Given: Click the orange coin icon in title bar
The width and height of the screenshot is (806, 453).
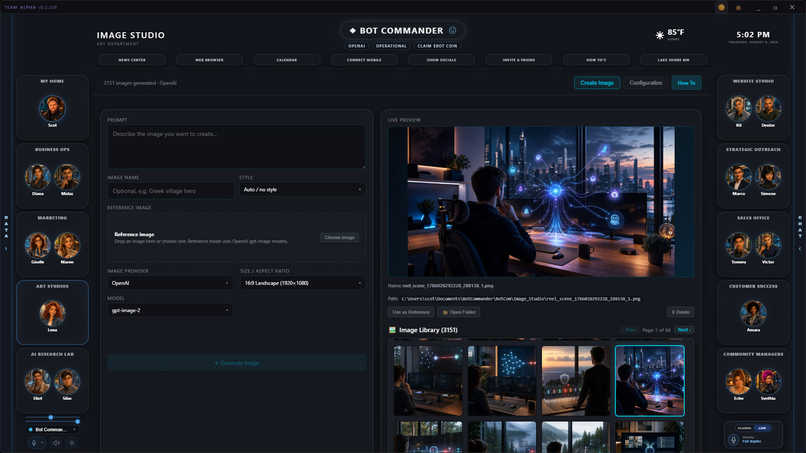Looking at the screenshot, I should (722, 7).
